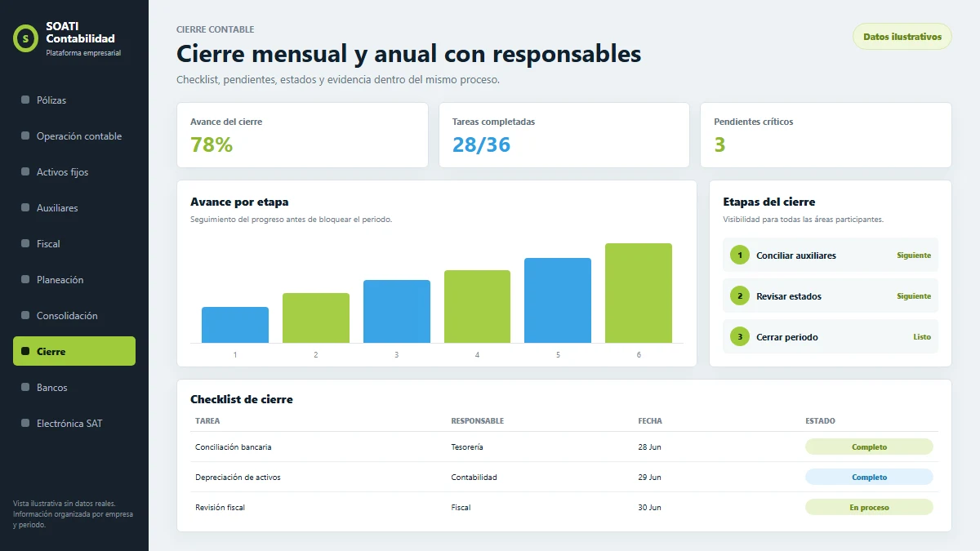Click Listo on Cerrar periodo stage
The height and width of the screenshot is (551, 980).
tap(922, 337)
